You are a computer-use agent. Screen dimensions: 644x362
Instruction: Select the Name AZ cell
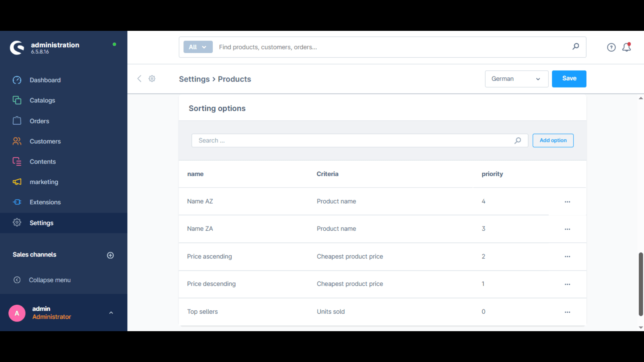(x=200, y=201)
